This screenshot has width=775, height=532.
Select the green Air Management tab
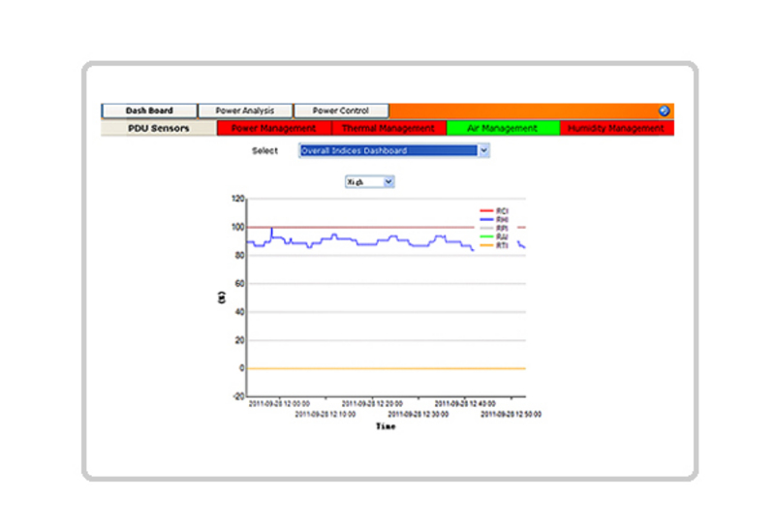pos(502,128)
